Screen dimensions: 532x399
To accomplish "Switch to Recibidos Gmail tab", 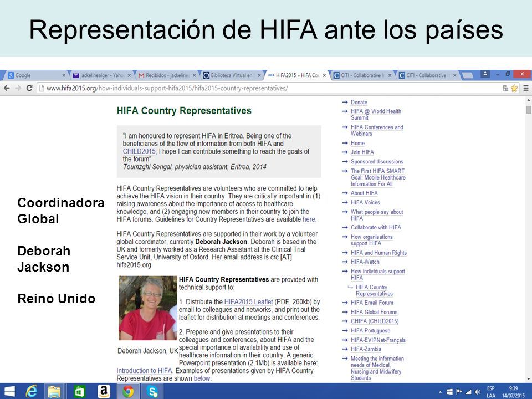I will click(x=166, y=75).
